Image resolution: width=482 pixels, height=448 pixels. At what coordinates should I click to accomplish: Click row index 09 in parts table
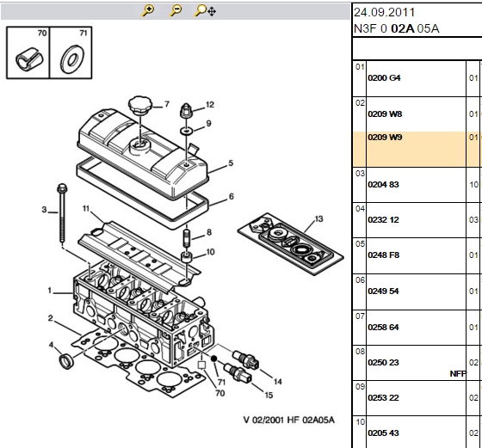360,387
